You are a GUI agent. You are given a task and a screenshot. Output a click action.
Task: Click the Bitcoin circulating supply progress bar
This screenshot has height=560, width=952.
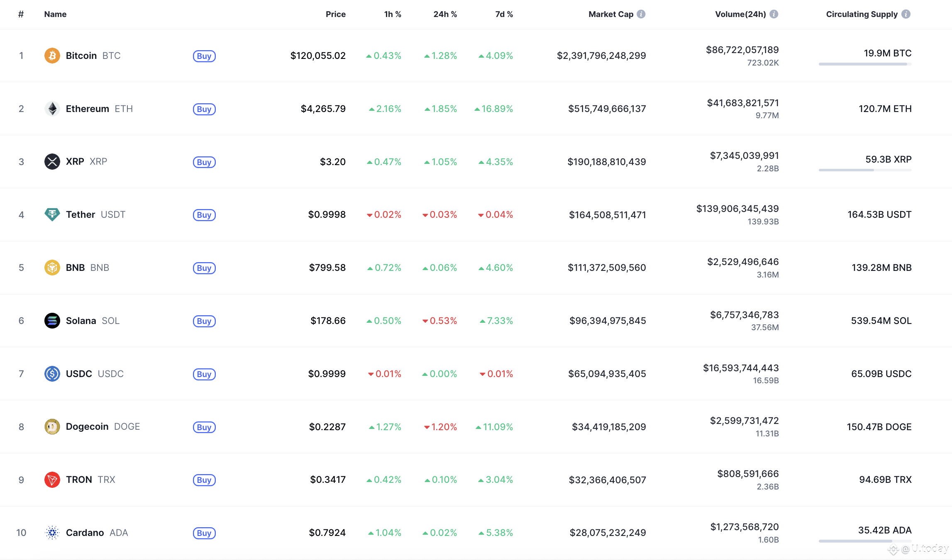865,64
